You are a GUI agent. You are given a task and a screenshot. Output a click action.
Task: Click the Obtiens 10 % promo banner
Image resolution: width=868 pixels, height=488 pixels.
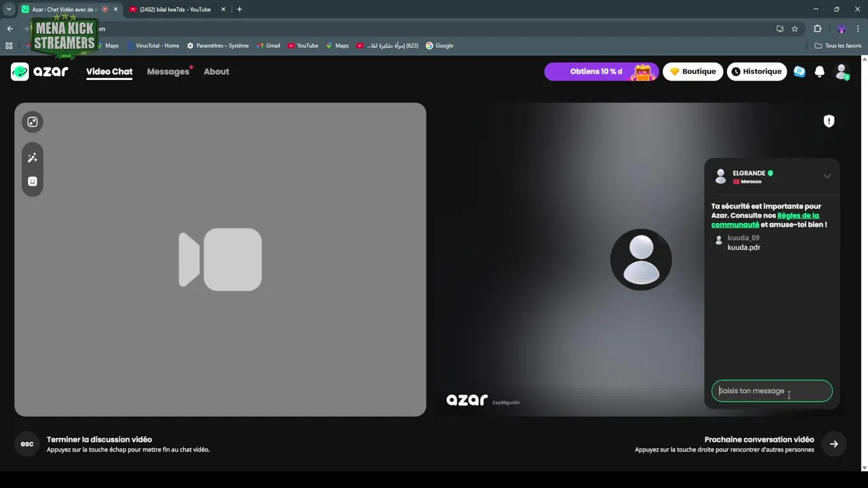601,71
